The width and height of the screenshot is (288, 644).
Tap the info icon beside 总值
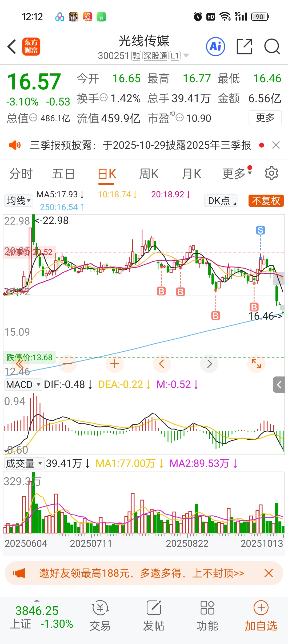pos(33,117)
